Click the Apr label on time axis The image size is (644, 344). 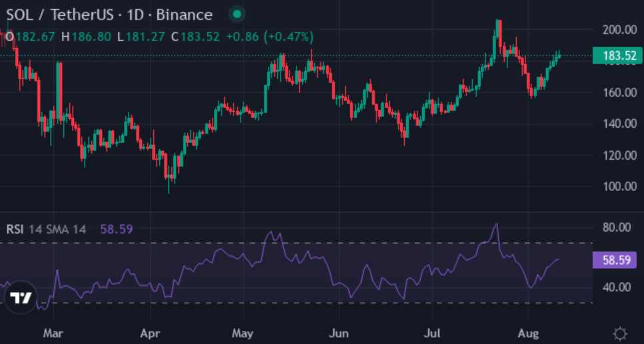pos(151,333)
